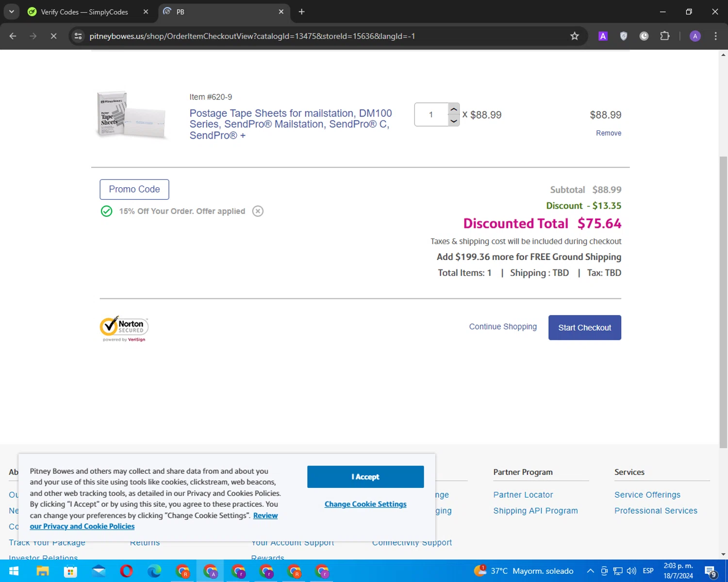Switch to the Verify Codes SimplyCodes tab
Viewport: 728px width, 582px height.
(x=84, y=12)
